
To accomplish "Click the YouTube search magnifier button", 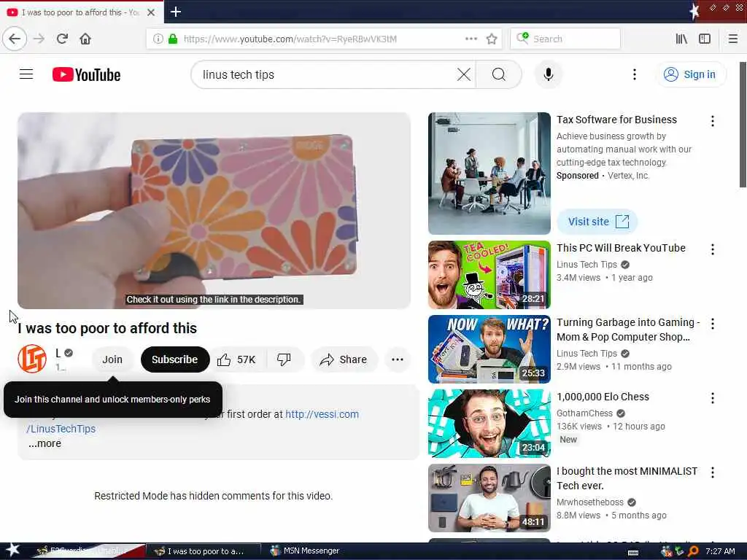I will pos(499,74).
